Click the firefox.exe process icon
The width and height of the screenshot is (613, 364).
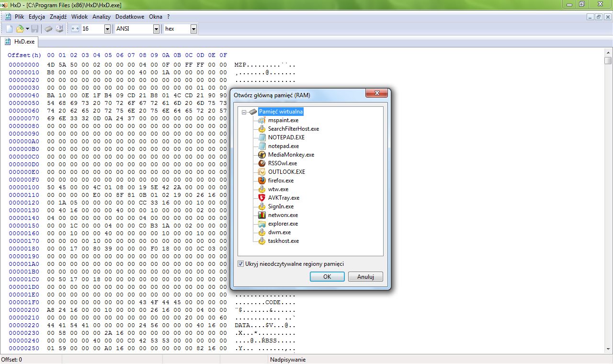[261, 181]
